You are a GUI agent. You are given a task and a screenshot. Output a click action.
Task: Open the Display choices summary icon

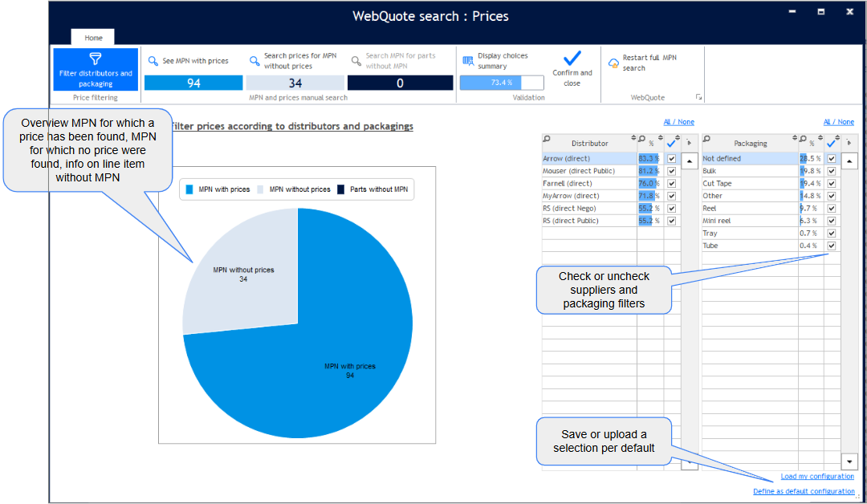click(468, 60)
